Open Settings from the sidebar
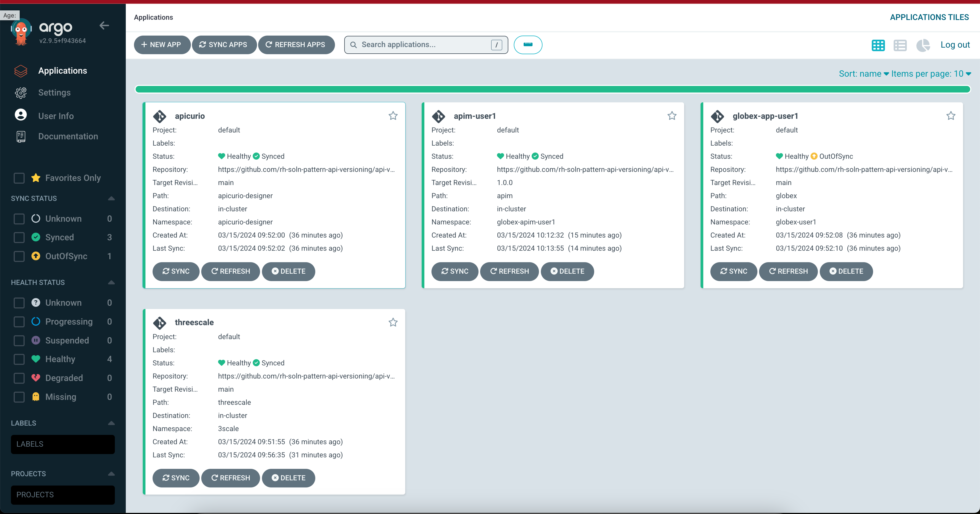The width and height of the screenshot is (980, 514). coord(54,93)
